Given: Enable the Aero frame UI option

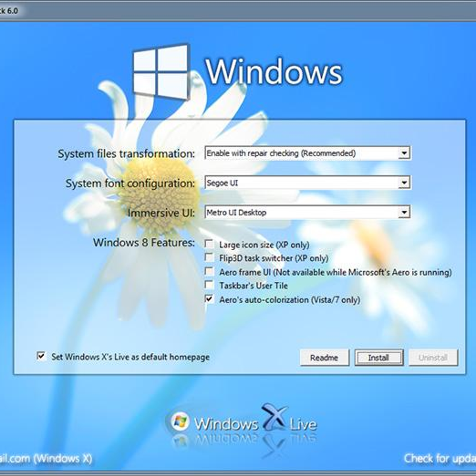Looking at the screenshot, I should coord(209,272).
